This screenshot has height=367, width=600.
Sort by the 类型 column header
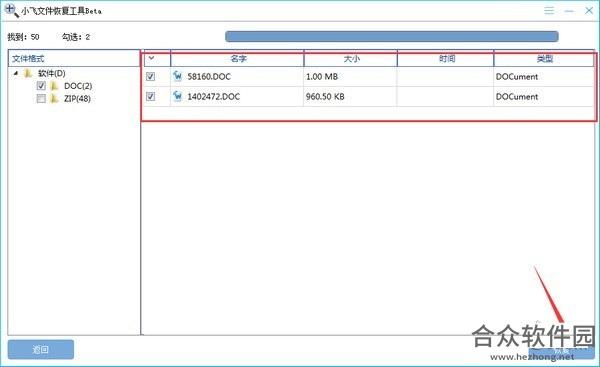(544, 59)
